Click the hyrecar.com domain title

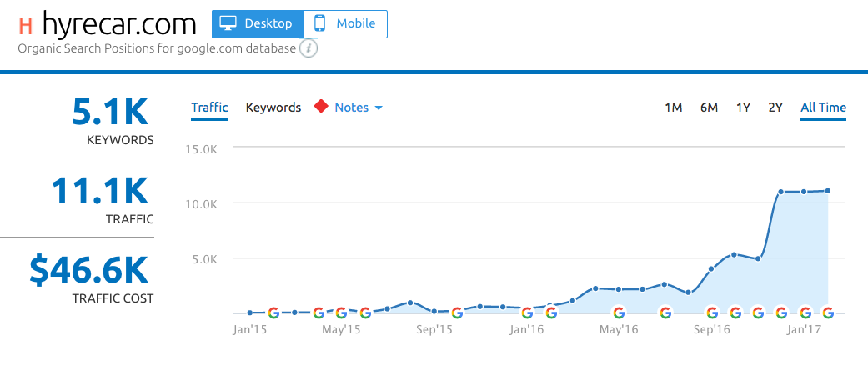tap(119, 24)
